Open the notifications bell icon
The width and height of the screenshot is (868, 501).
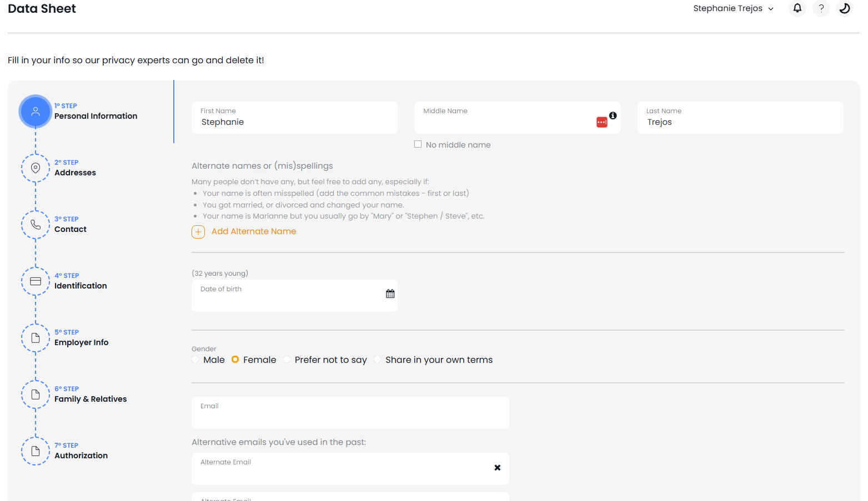[797, 8]
